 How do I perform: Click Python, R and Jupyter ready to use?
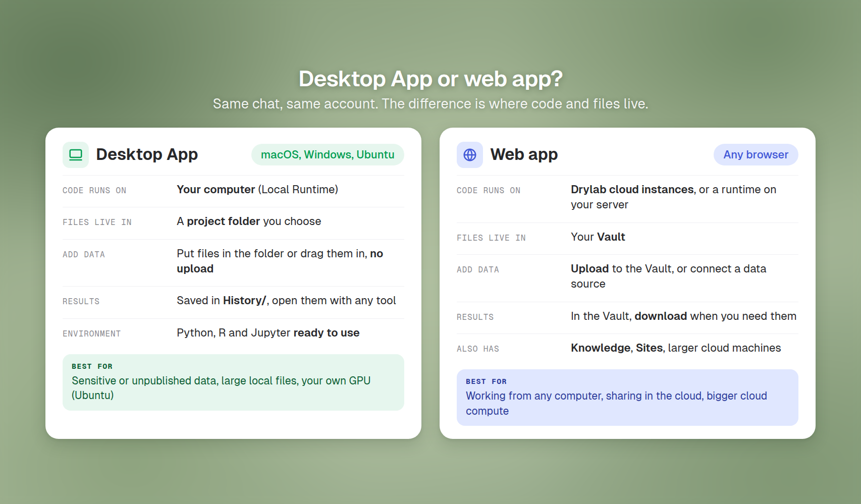click(268, 333)
